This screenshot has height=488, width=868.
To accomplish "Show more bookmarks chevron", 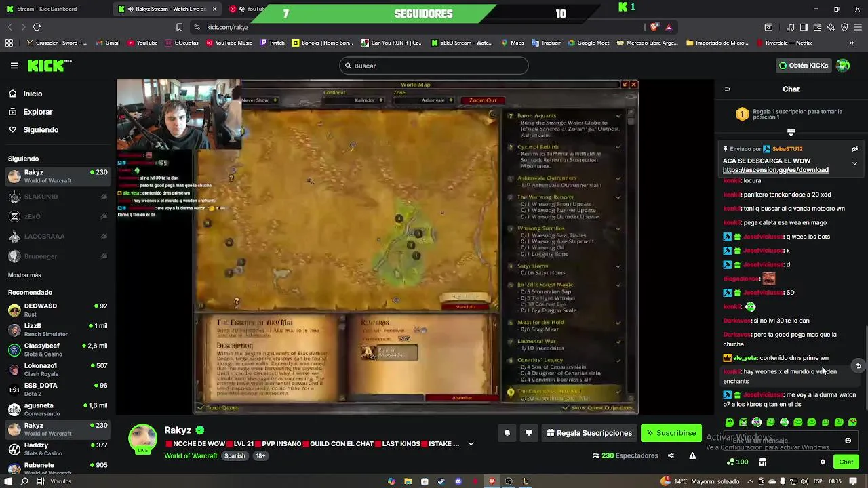I will [x=852, y=43].
